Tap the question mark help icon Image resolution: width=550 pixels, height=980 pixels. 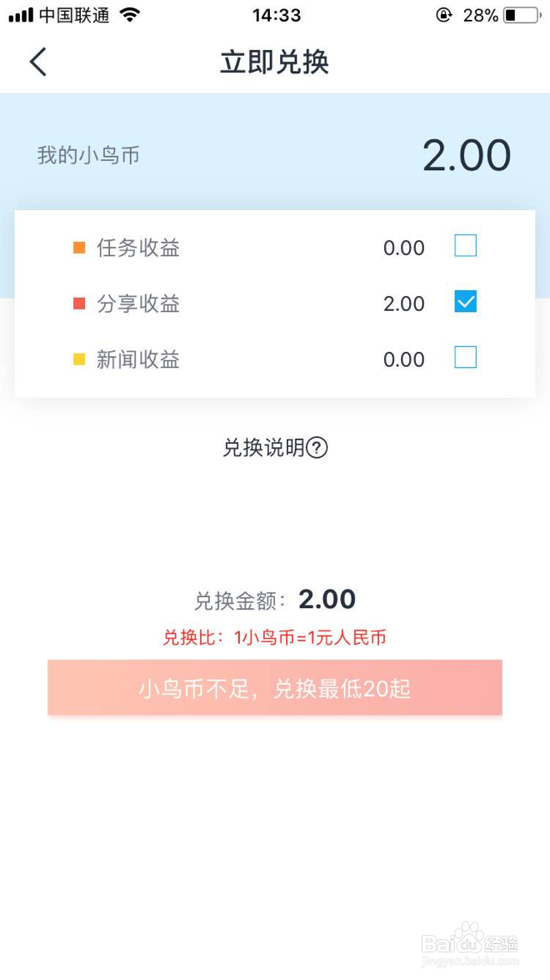[x=317, y=448]
